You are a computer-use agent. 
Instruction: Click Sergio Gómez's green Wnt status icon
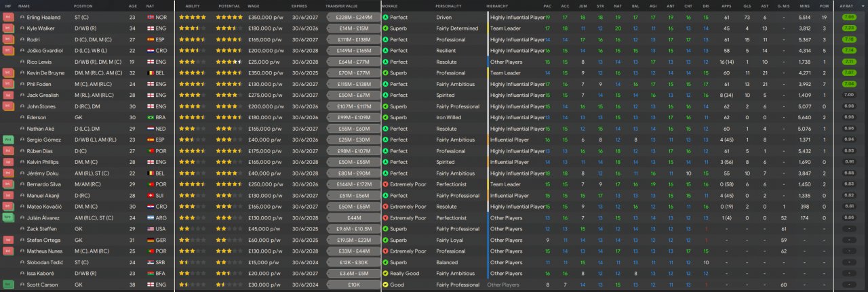tap(8, 140)
